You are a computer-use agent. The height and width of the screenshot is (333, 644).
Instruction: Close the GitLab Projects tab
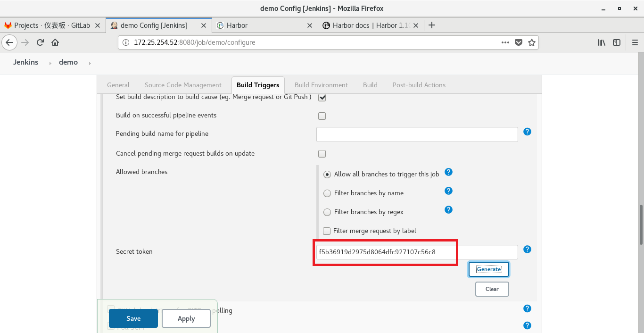click(x=98, y=25)
